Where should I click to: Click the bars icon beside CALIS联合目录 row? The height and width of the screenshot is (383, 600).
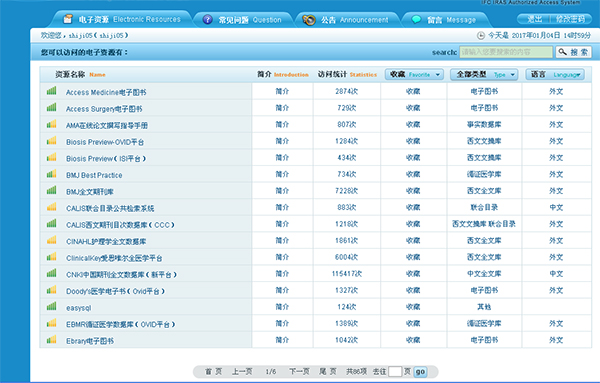pos(51,207)
